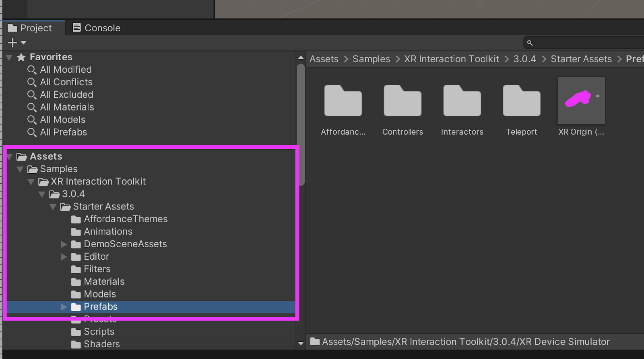Viewport: 644px width, 359px height.
Task: Select the All Prefabs saved search
Action: pos(63,132)
